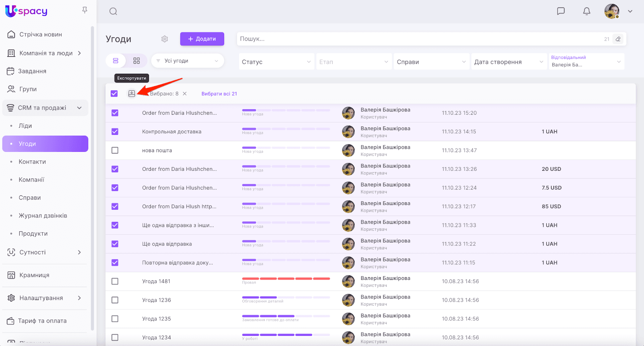The height and width of the screenshot is (346, 644).
Task: Tick the checkbox for Угода 1481
Action: (x=115, y=281)
